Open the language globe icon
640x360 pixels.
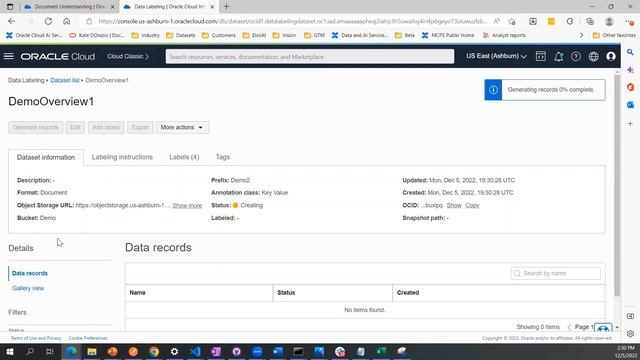pyautogui.click(x=593, y=56)
